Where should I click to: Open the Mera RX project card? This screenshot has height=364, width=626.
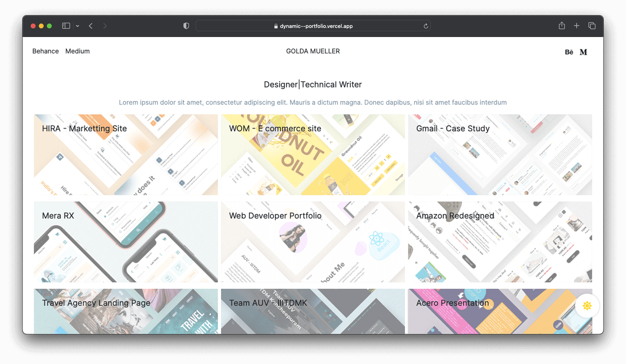click(x=126, y=242)
